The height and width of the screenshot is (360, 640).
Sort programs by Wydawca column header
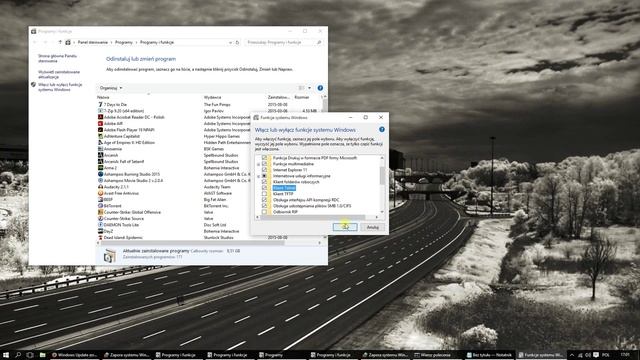[x=213, y=97]
